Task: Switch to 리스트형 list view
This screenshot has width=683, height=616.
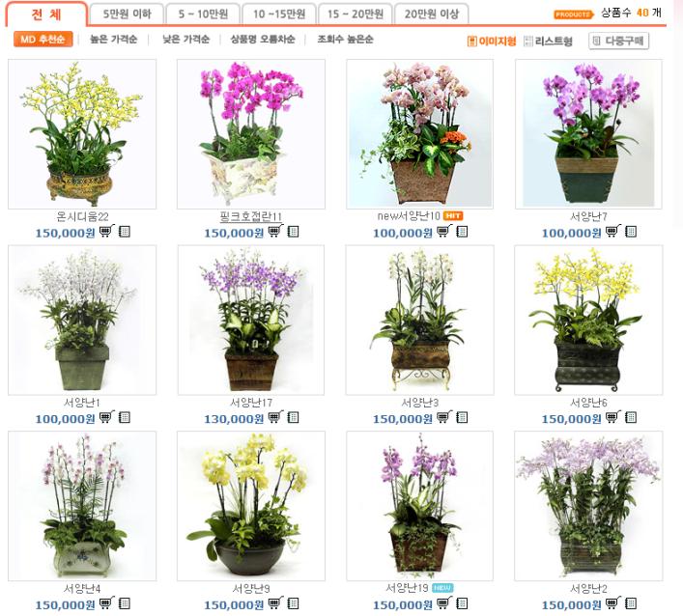Action: 548,42
